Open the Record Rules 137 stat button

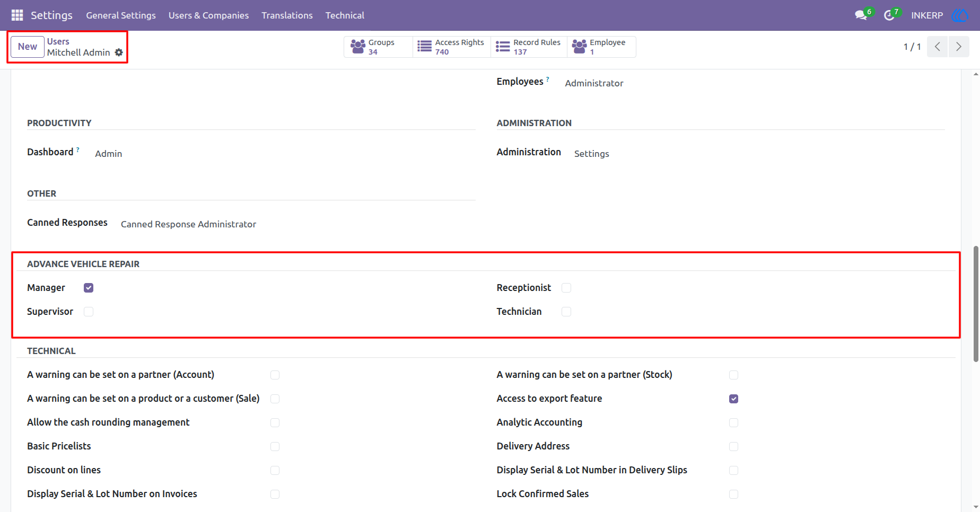click(x=529, y=47)
